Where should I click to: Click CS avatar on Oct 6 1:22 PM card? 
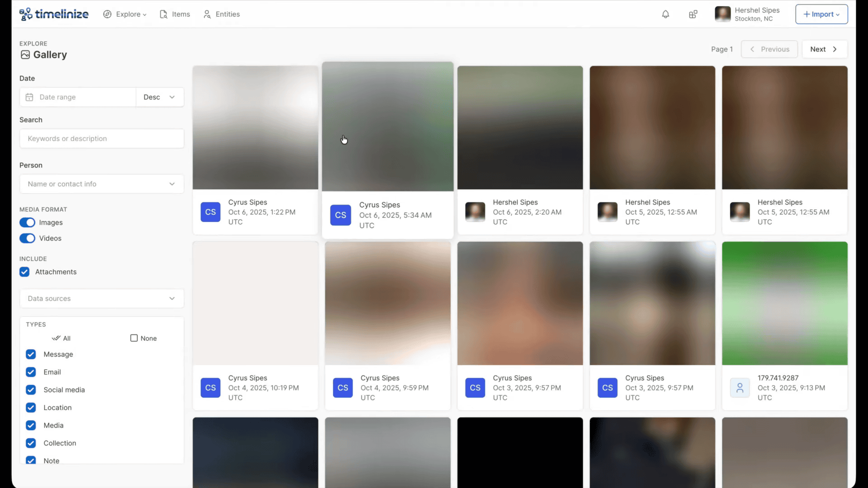click(211, 212)
